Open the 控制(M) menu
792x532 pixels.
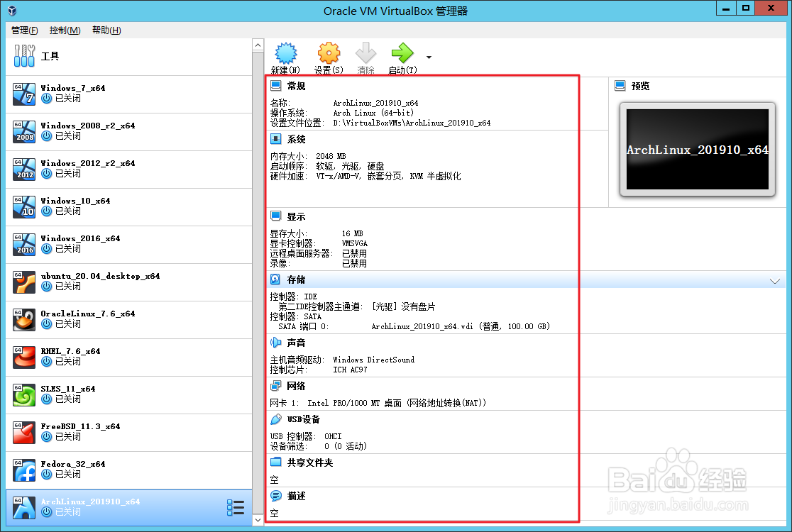pos(63,31)
